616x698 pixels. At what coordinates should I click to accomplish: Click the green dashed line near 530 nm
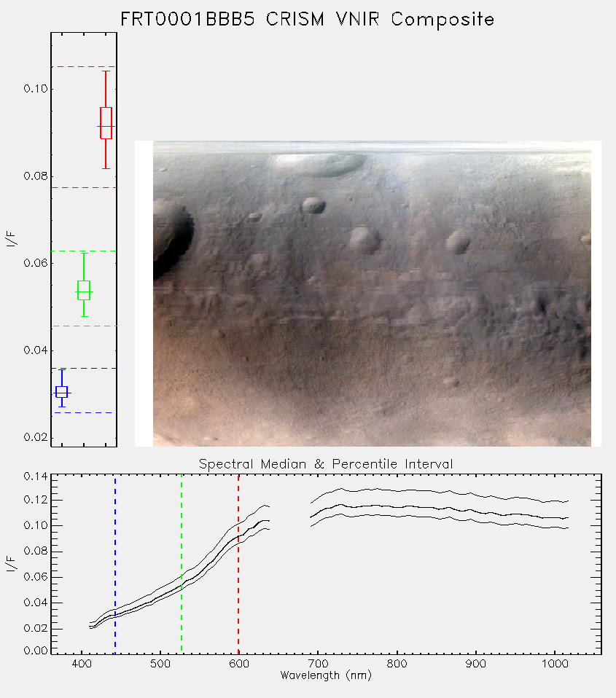pyautogui.click(x=182, y=564)
